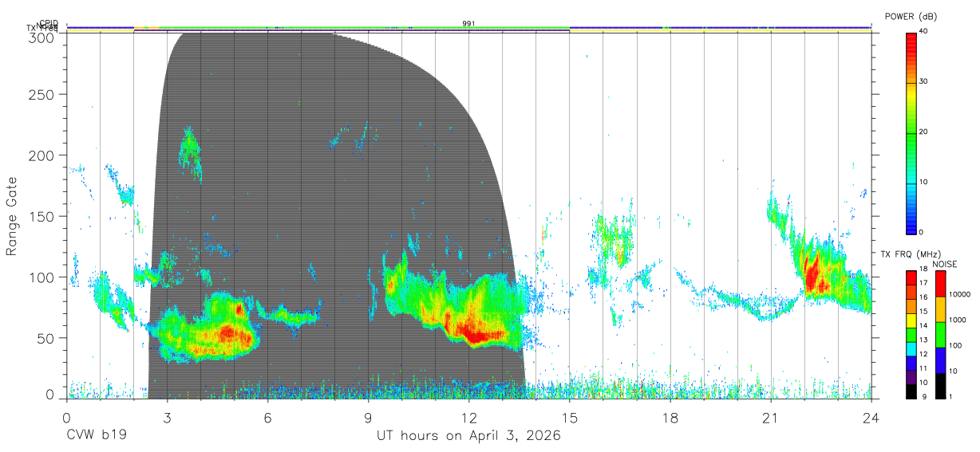This screenshot has width=980, height=452.
Task: Click the '1' label on the NOISE scale
Action: click(950, 397)
